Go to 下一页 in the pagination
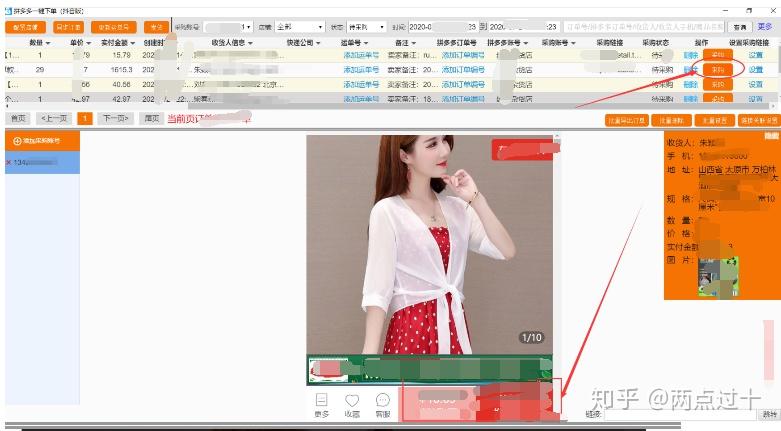Viewport: 781px width, 431px height. click(x=116, y=119)
